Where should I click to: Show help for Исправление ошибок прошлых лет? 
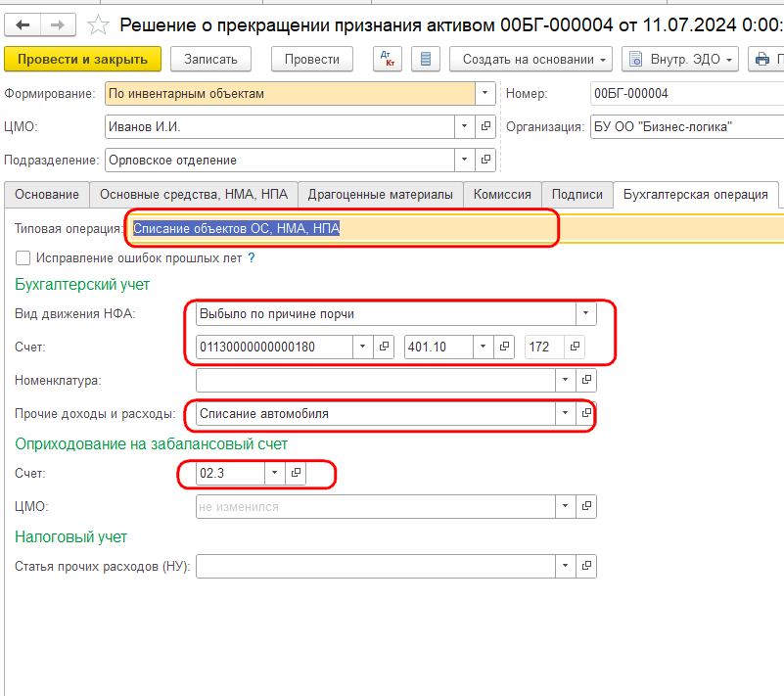point(252,258)
